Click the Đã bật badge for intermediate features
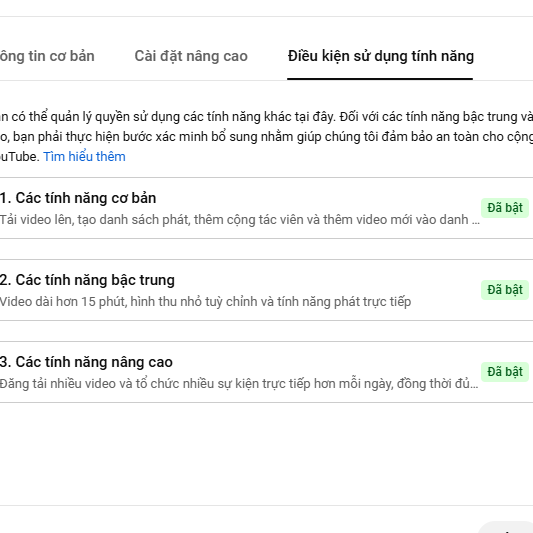The width and height of the screenshot is (533, 533). 505,290
